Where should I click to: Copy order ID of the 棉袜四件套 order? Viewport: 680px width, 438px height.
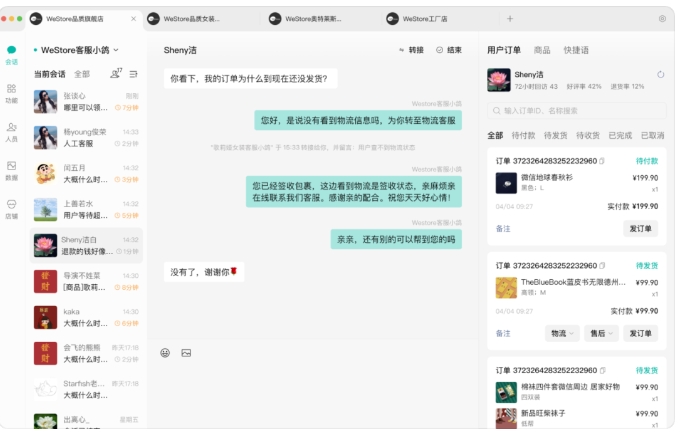(602, 371)
